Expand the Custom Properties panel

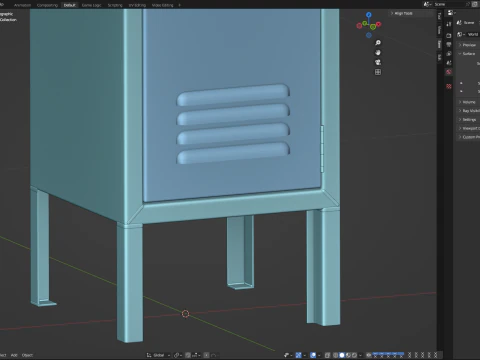click(468, 137)
